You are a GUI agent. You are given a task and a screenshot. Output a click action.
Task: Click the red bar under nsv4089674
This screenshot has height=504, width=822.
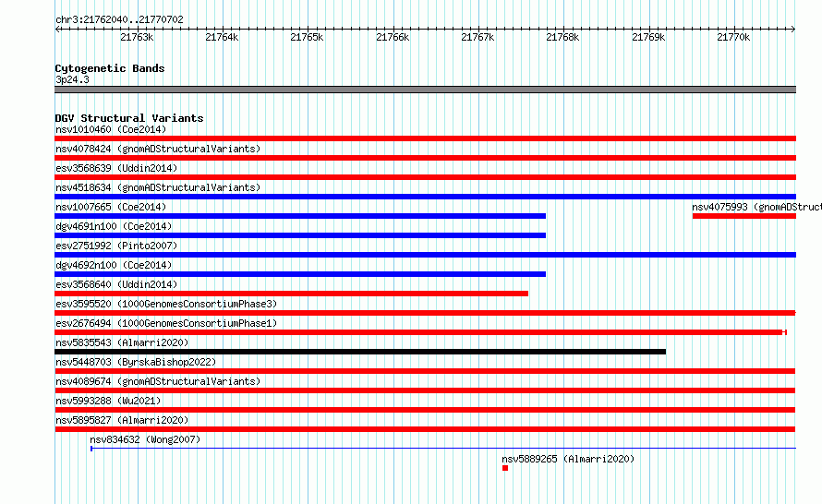pos(425,390)
